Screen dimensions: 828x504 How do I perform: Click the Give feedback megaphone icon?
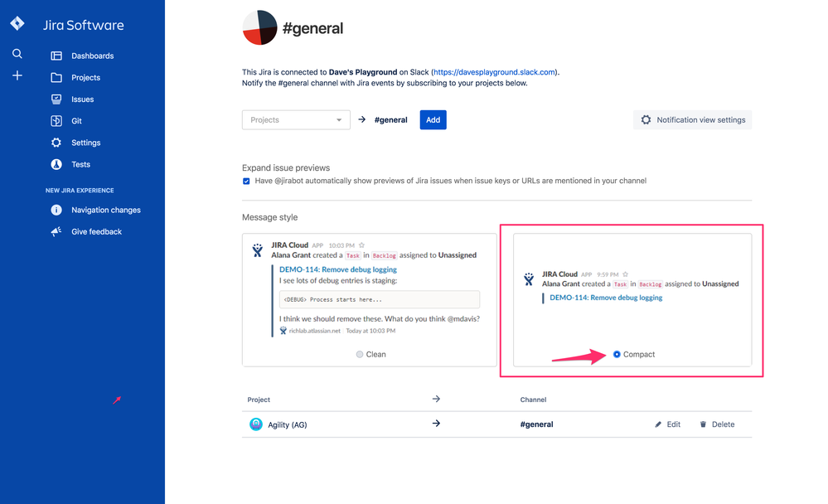click(x=56, y=231)
